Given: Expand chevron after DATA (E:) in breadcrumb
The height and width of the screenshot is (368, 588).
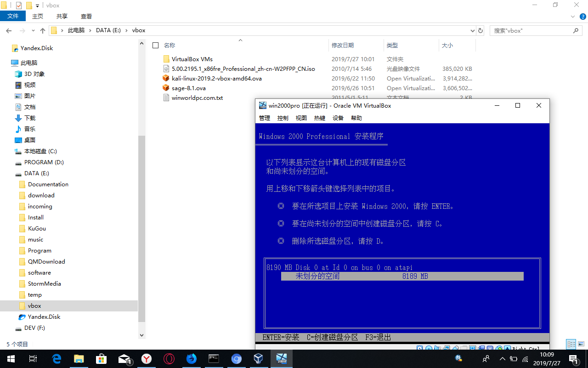Looking at the screenshot, I should point(126,30).
